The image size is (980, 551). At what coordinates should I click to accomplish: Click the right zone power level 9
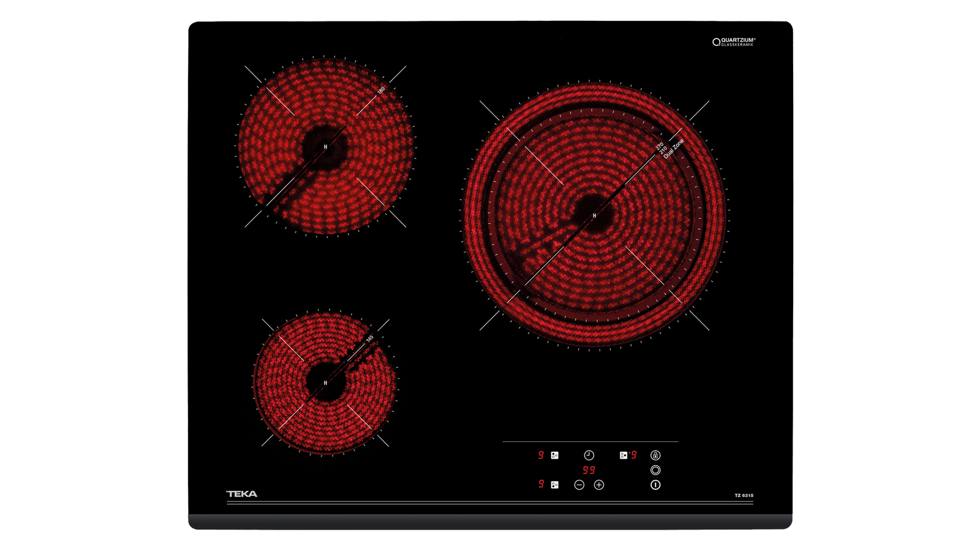point(634,455)
